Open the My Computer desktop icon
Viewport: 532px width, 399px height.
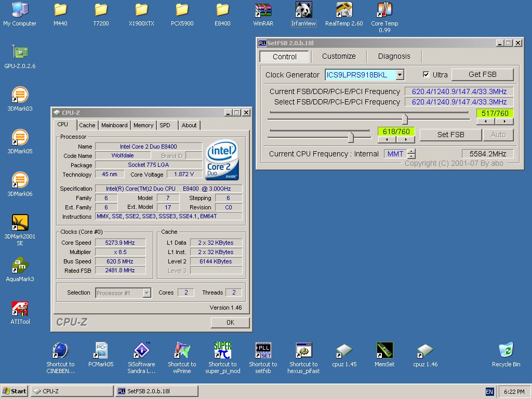(x=20, y=14)
